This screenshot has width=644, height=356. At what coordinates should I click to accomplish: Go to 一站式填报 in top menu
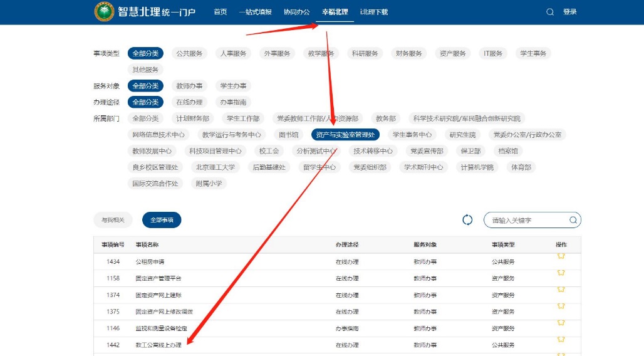(x=255, y=12)
